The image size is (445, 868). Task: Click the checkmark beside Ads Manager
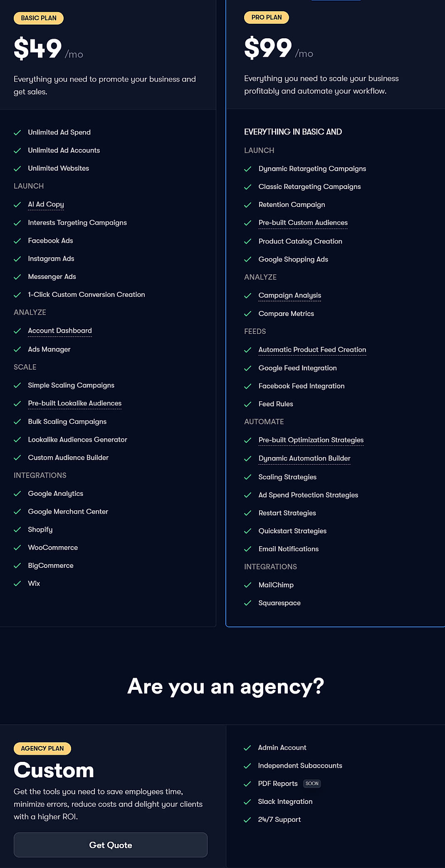[17, 349]
